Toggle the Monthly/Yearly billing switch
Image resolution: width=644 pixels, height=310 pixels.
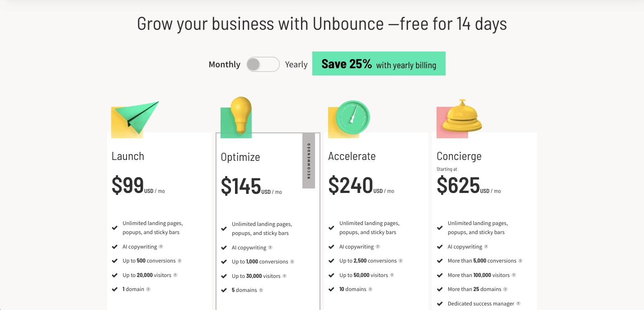(x=263, y=65)
